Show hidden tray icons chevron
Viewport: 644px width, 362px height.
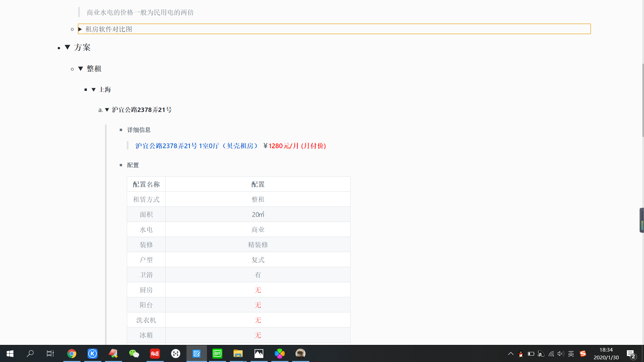click(x=511, y=354)
